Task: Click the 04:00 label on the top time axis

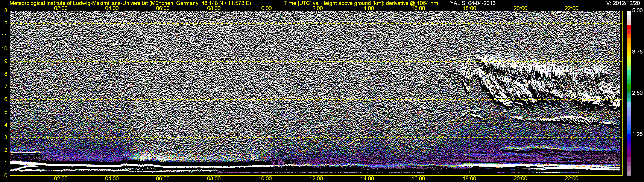Action: tap(112, 8)
